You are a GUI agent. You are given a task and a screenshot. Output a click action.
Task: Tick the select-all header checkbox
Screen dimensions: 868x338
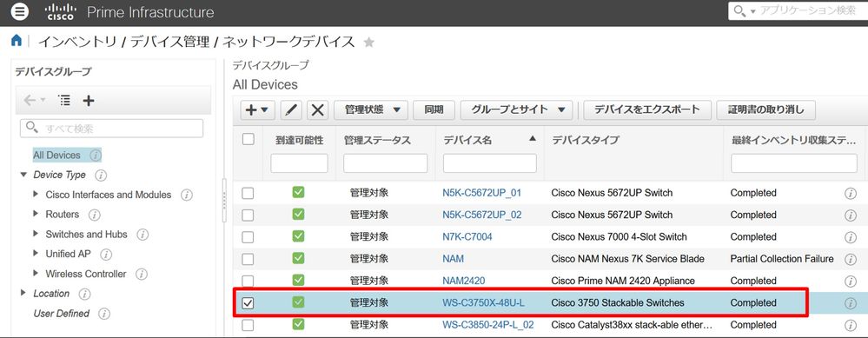[248, 139]
